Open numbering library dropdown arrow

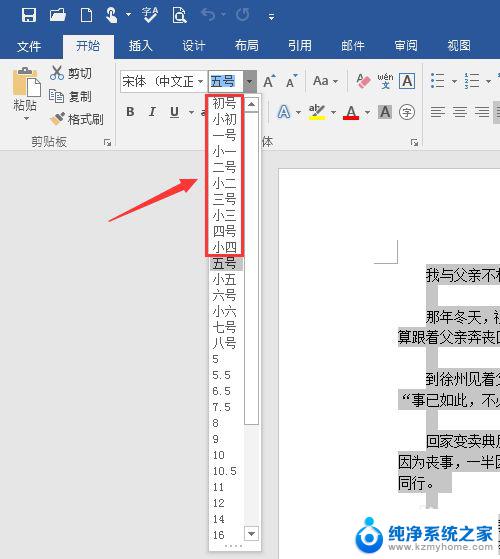click(x=489, y=82)
